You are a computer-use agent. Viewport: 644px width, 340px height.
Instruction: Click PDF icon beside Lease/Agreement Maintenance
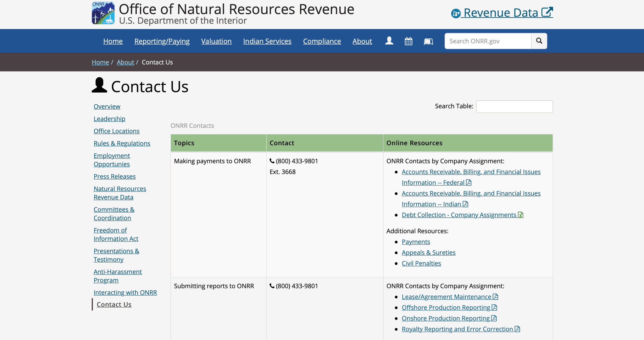(496, 297)
